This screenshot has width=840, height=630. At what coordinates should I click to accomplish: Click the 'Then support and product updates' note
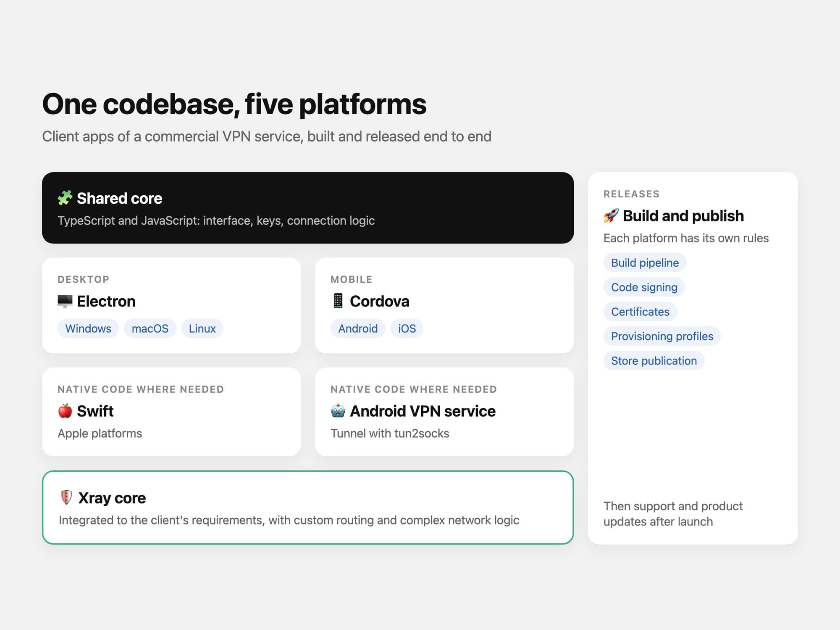pos(673,514)
